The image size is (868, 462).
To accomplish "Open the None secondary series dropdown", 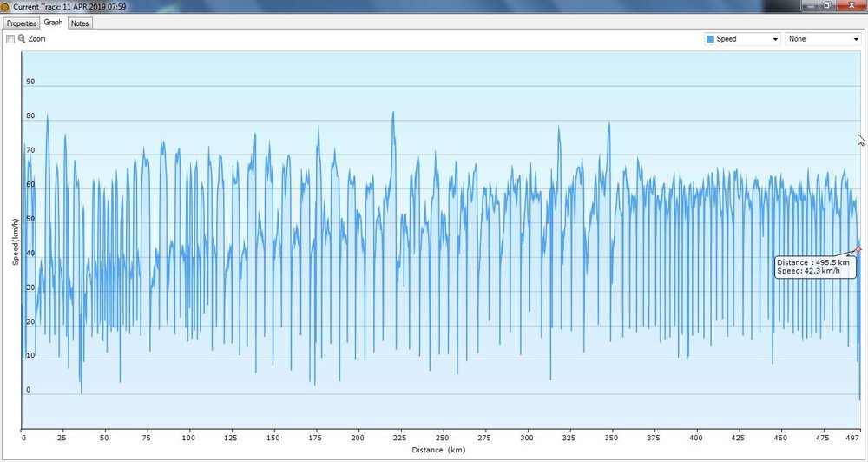I will (x=822, y=39).
